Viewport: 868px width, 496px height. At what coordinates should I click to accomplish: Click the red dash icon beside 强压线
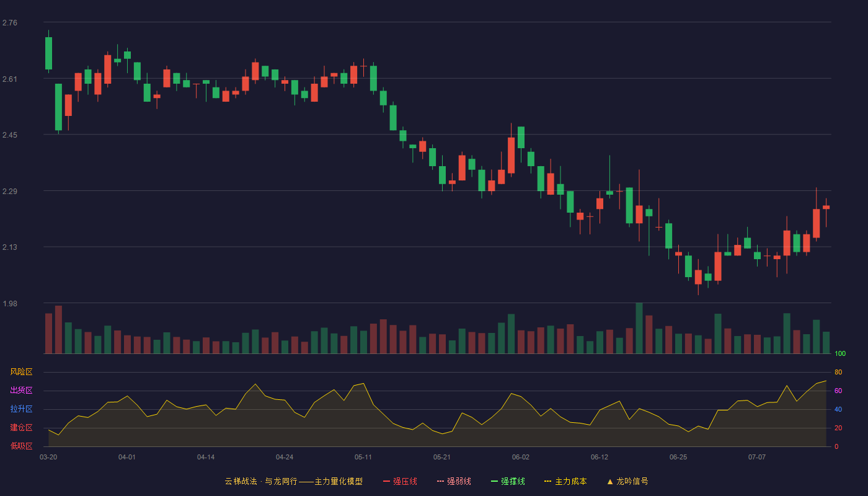click(386, 481)
